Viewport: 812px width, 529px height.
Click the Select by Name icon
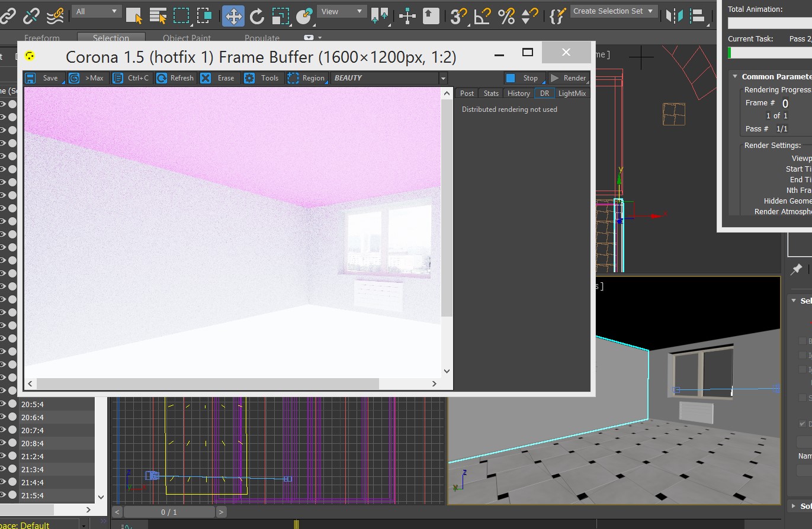pyautogui.click(x=158, y=16)
